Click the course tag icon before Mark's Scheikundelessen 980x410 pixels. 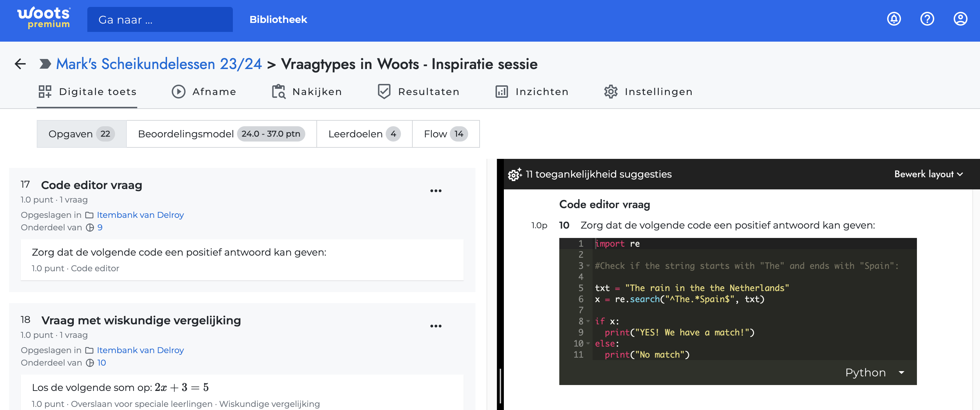45,63
